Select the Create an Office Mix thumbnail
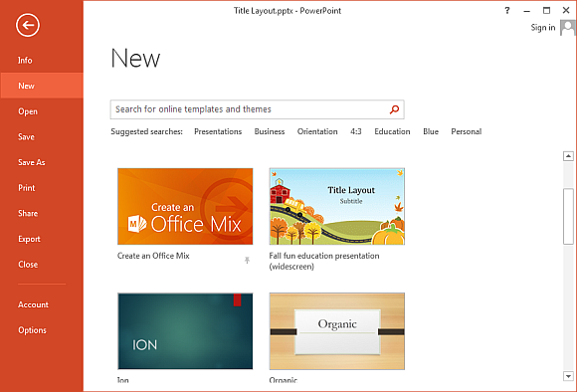The width and height of the screenshot is (577, 392). 185,207
